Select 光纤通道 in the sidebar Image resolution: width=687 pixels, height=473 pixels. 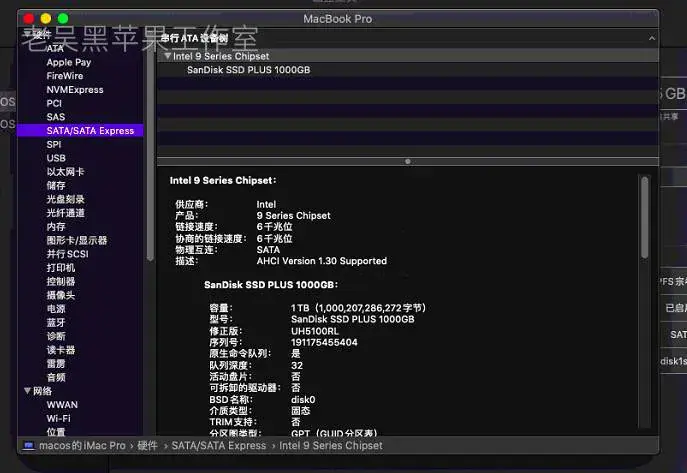click(x=65, y=213)
